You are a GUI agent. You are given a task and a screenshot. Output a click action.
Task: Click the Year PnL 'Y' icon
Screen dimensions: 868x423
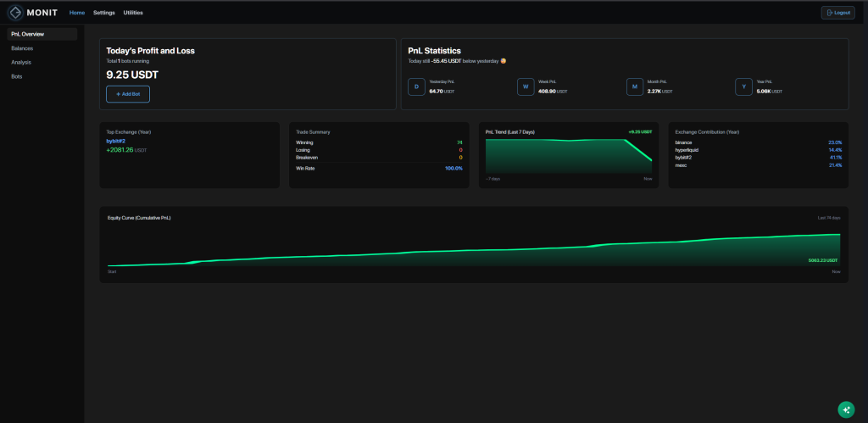pos(743,86)
